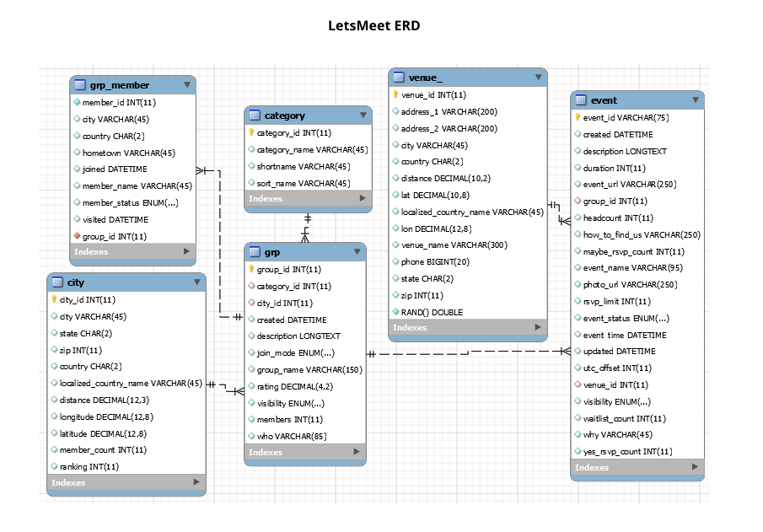Click the key icon for venue_id in venue_
763x532 pixels.
pos(397,94)
